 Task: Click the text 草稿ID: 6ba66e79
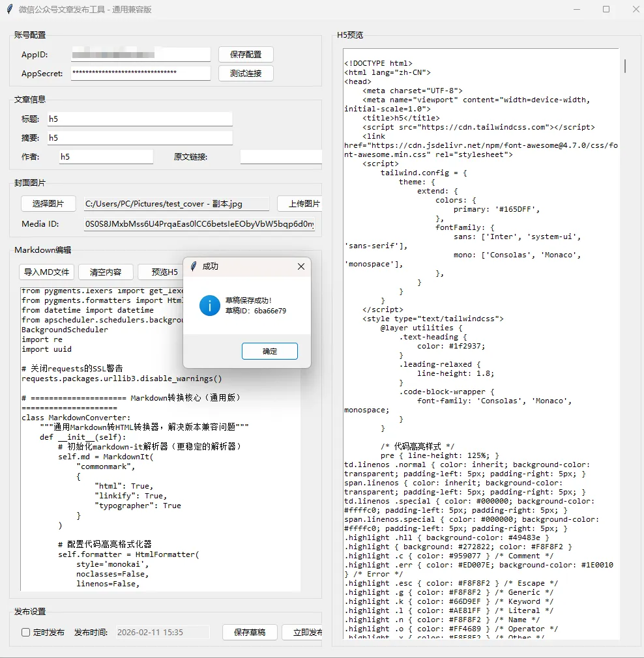[x=256, y=311]
